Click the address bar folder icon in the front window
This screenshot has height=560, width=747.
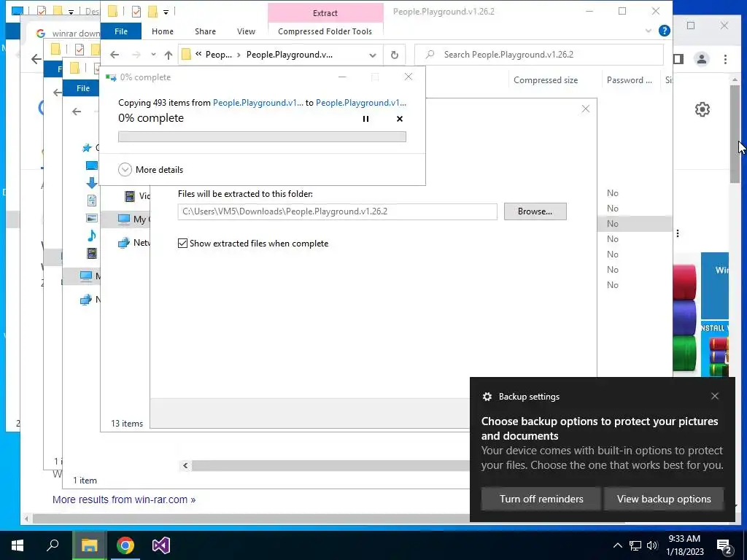pyautogui.click(x=186, y=55)
